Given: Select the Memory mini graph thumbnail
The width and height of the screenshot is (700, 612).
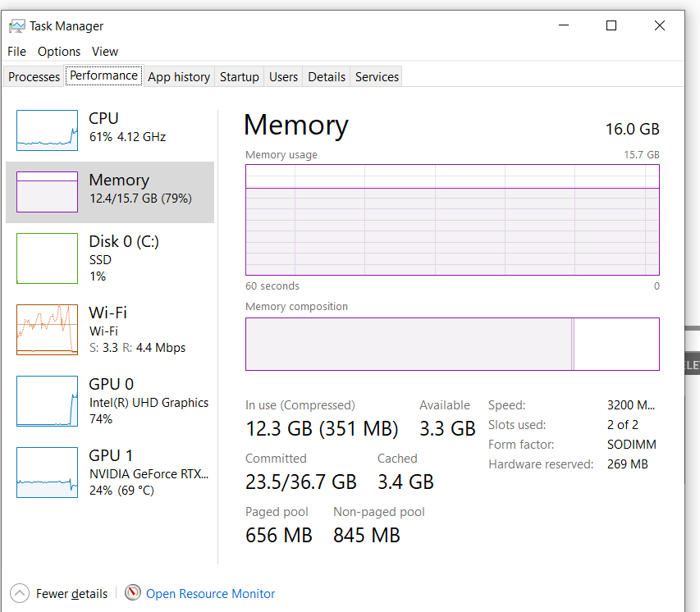Looking at the screenshot, I should click(x=47, y=192).
